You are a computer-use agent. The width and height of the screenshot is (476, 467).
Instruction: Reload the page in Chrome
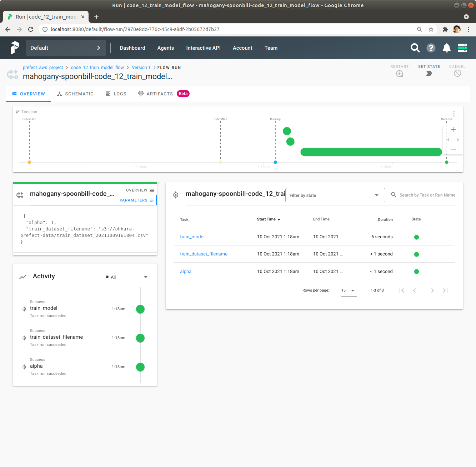pyautogui.click(x=31, y=29)
